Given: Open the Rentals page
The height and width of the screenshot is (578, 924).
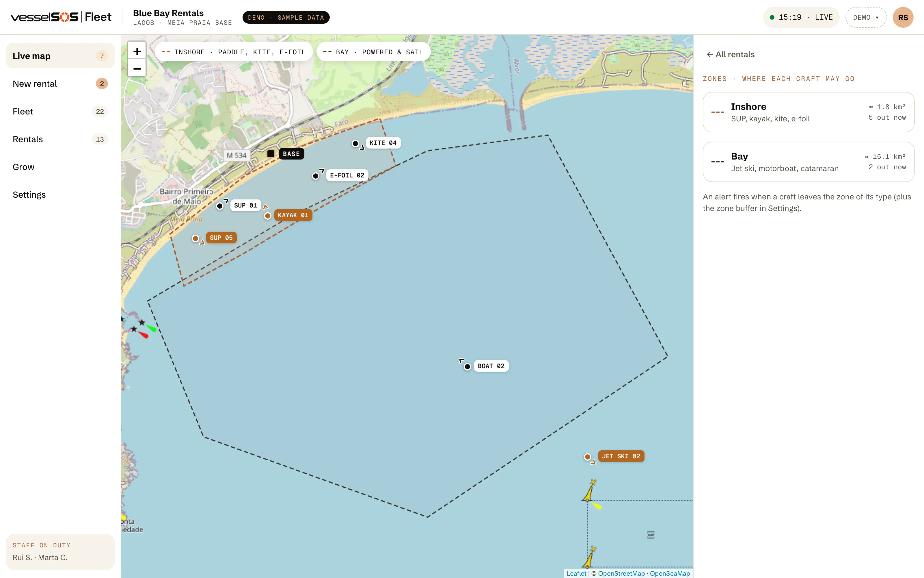Looking at the screenshot, I should [x=60, y=139].
